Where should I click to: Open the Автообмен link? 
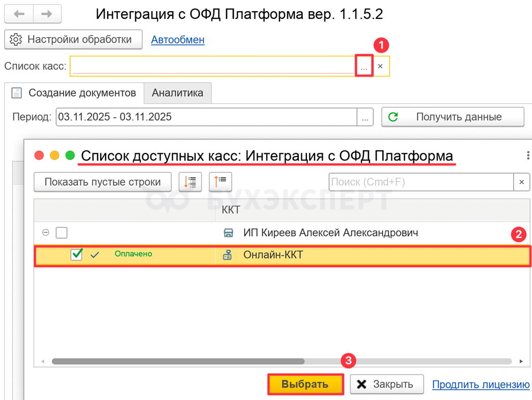[x=177, y=40]
